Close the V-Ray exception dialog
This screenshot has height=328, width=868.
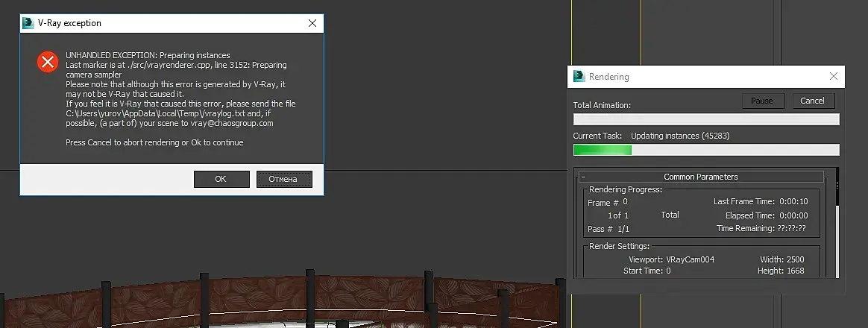pyautogui.click(x=312, y=23)
